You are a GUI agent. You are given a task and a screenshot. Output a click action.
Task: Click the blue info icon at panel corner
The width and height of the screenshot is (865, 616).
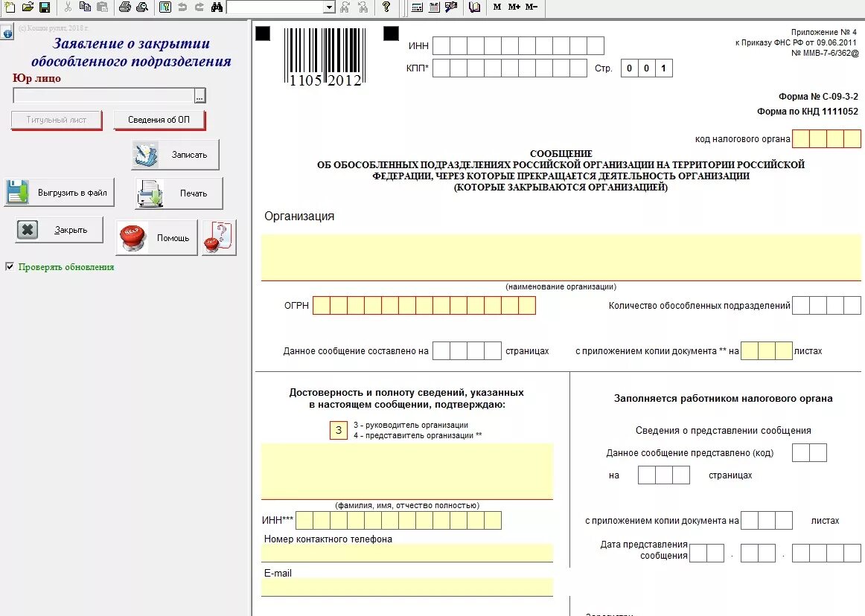pos(7,33)
